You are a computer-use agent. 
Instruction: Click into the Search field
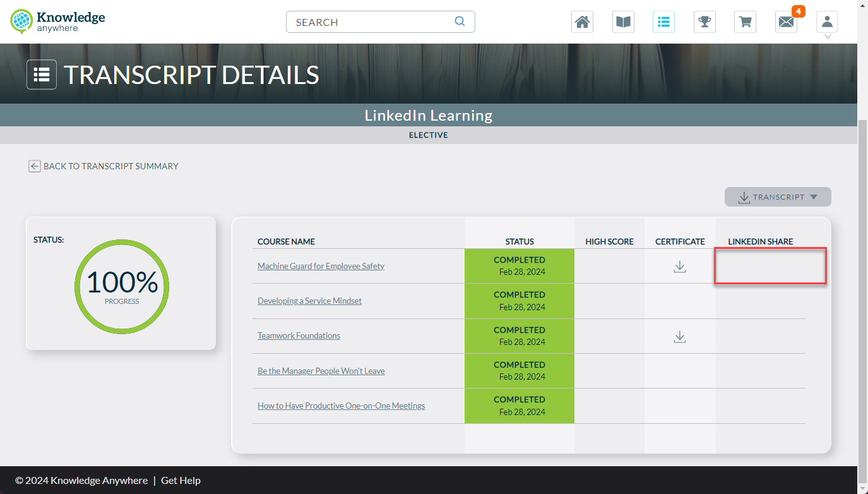pyautogui.click(x=380, y=22)
